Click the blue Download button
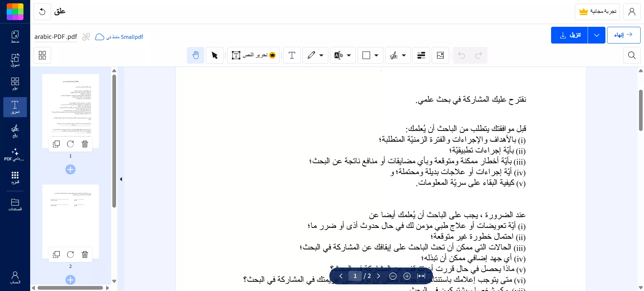 [x=570, y=35]
